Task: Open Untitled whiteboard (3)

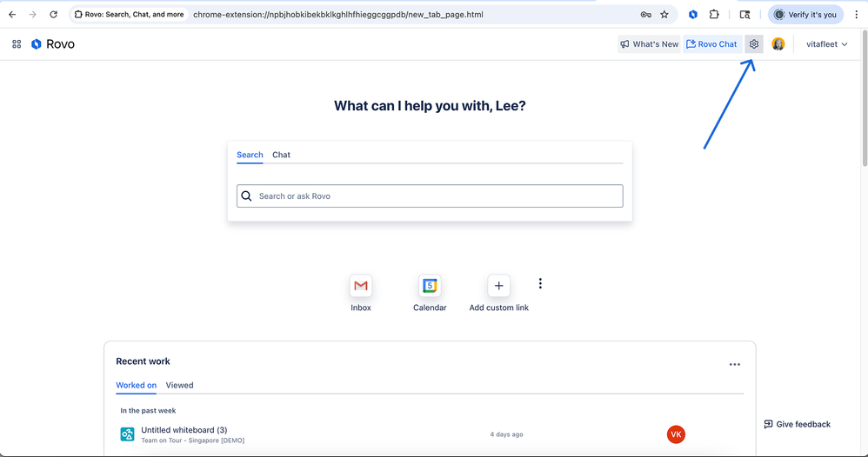Action: (x=184, y=430)
